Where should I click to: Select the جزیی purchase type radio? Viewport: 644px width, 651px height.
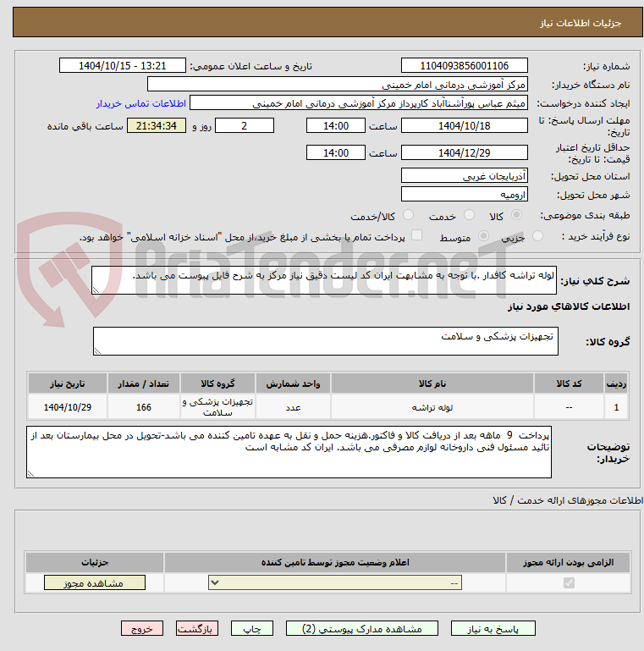pos(537,236)
